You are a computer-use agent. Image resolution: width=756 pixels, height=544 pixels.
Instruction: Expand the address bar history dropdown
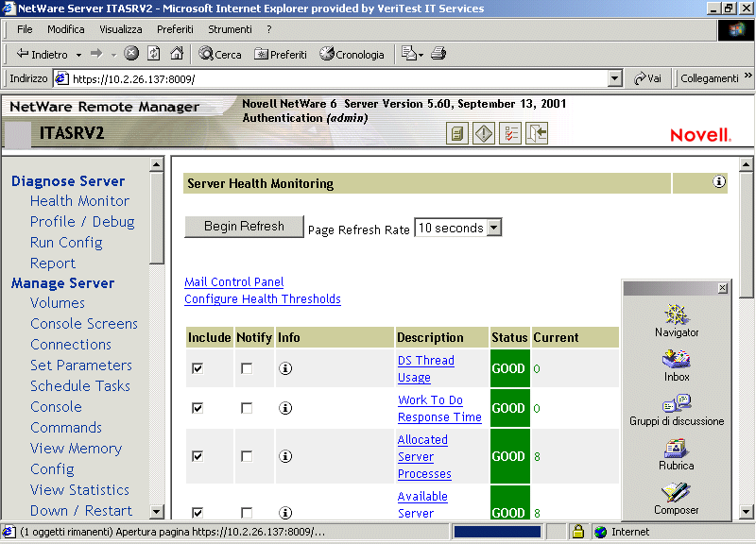tap(616, 78)
